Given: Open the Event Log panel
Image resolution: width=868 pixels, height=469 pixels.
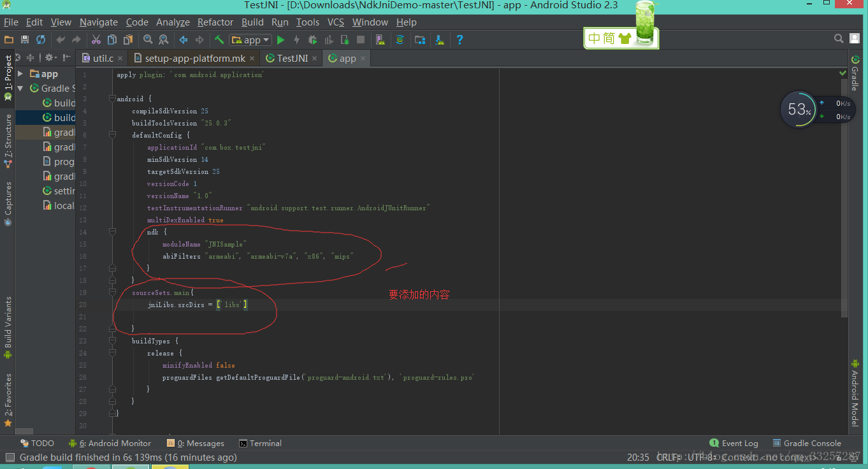Looking at the screenshot, I should pyautogui.click(x=734, y=443).
